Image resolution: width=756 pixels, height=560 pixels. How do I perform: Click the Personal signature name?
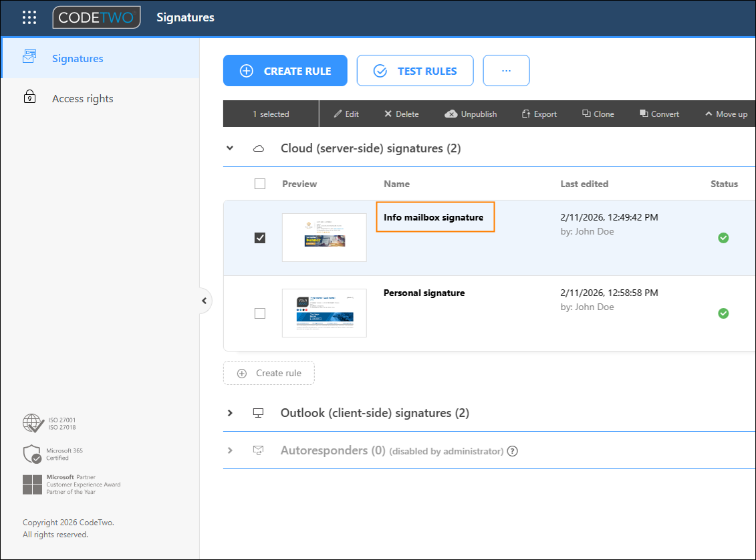[x=424, y=293]
